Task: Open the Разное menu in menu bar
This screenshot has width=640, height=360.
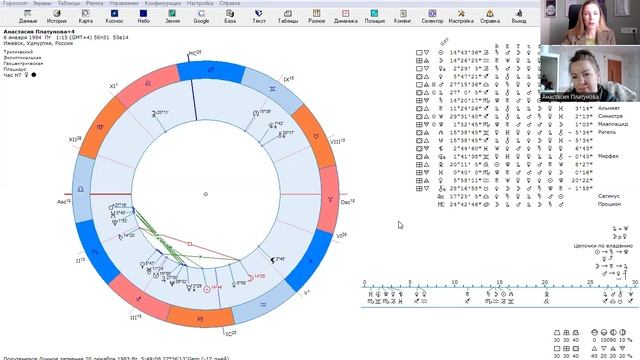Action: click(x=94, y=3)
